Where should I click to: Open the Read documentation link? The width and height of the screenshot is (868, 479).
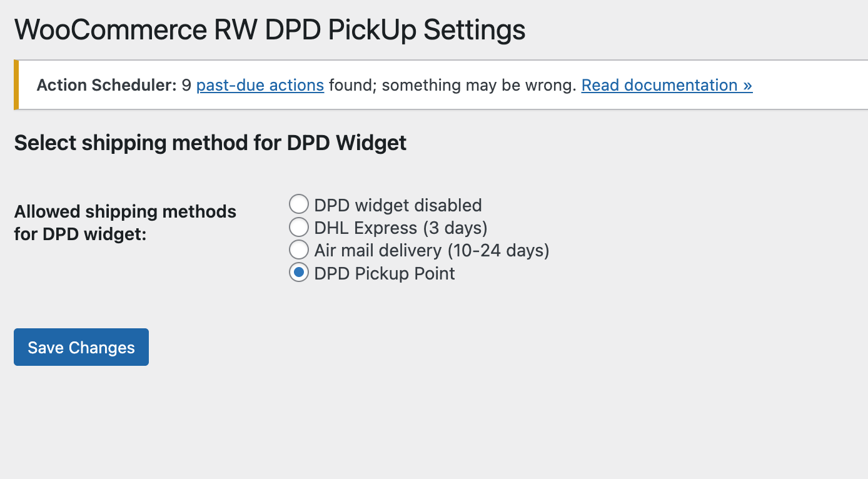click(x=667, y=85)
